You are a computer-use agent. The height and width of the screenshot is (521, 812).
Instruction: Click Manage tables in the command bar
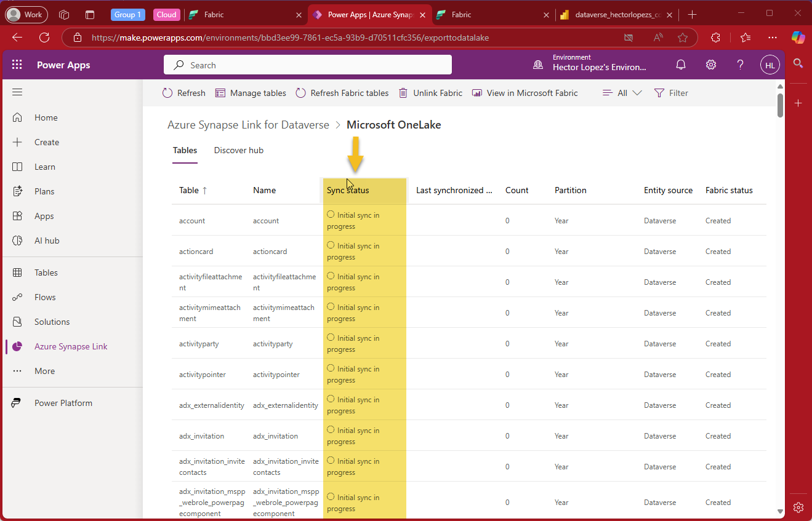pyautogui.click(x=251, y=93)
